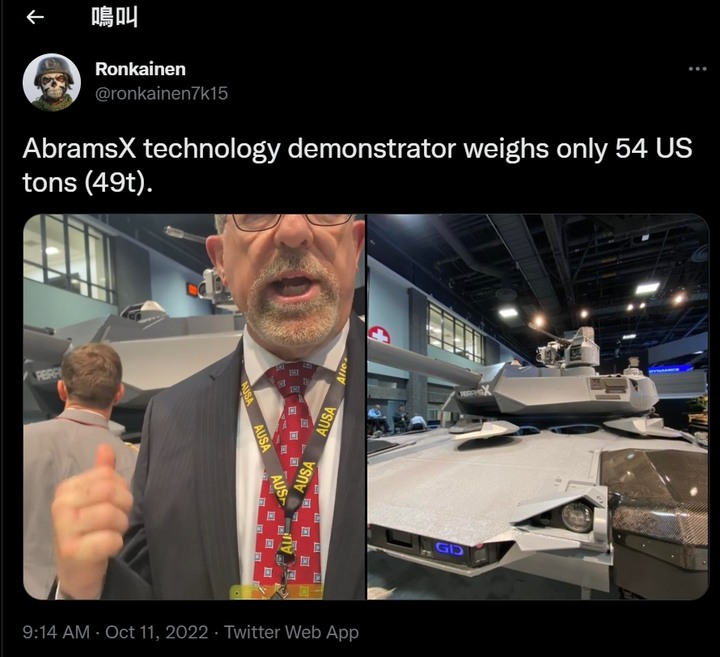Click the Twitter Web App source link
This screenshot has height=657, width=720.
click(x=291, y=632)
